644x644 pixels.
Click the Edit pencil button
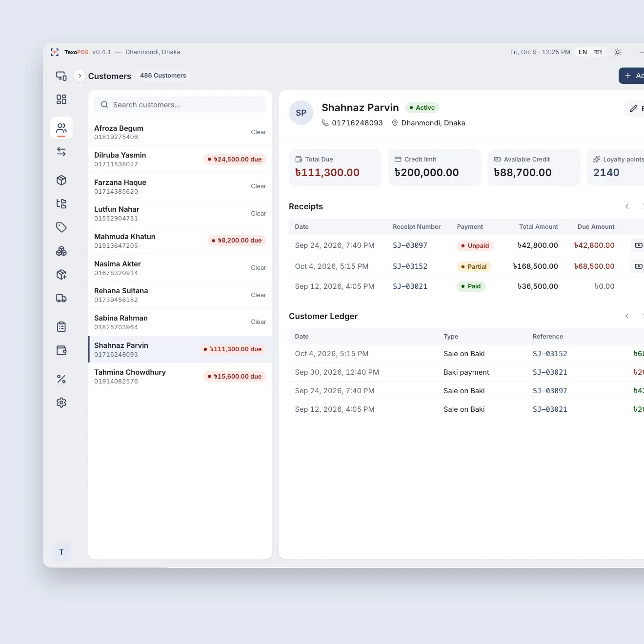(x=635, y=109)
